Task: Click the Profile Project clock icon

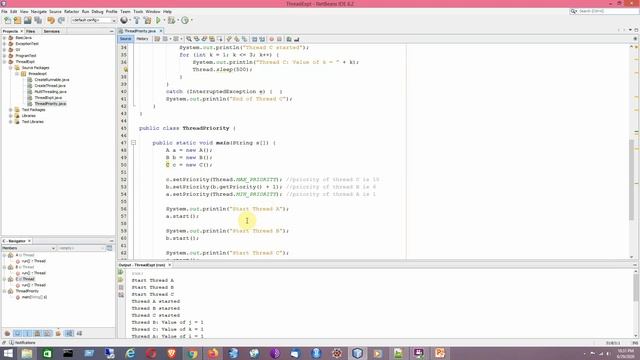Action: [x=185, y=20]
